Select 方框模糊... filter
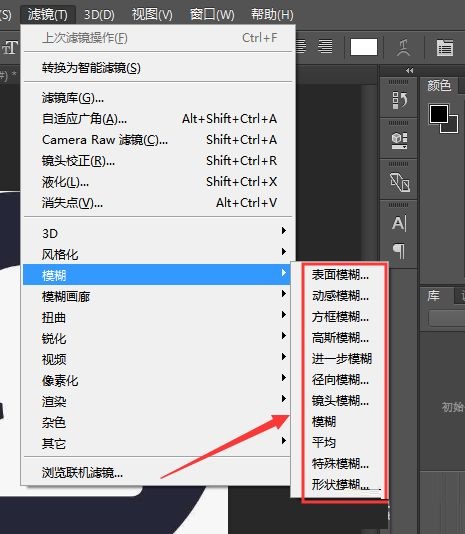Viewport: 465px width, 534px height. click(x=341, y=317)
